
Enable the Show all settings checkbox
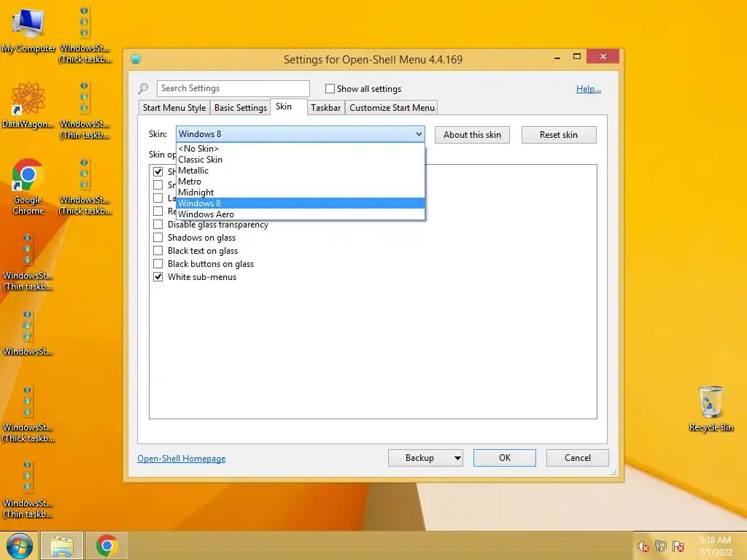330,88
